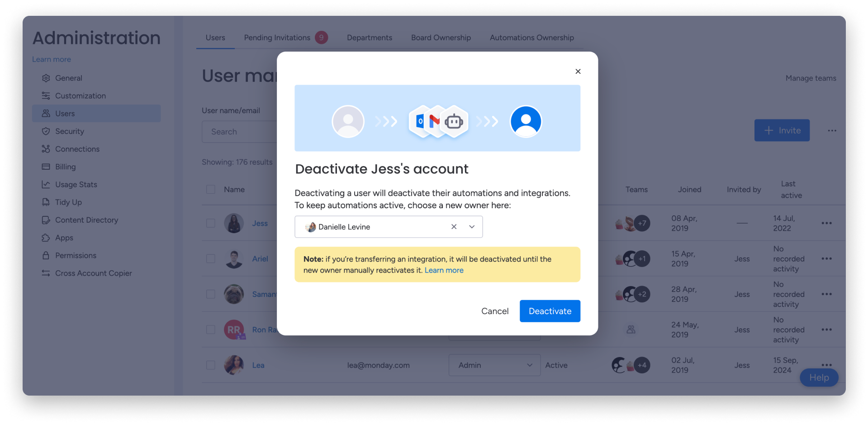Click the automation robot icon in banner
Viewport: 868px width, 425px height.
pos(454,121)
